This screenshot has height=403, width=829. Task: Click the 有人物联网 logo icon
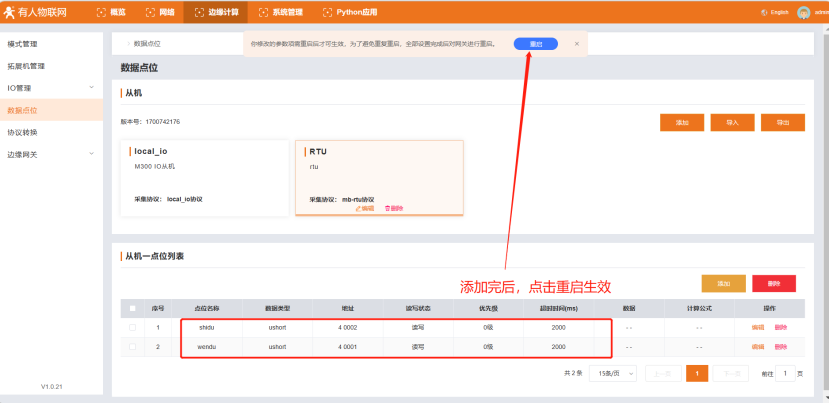click(x=10, y=12)
